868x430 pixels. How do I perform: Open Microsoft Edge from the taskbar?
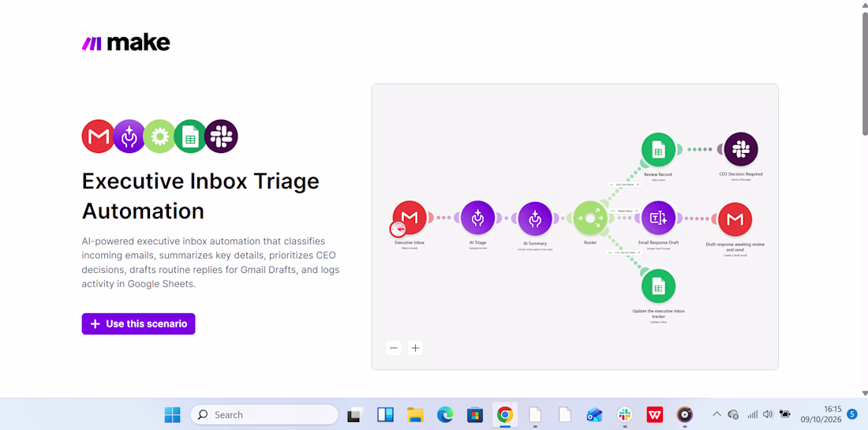(445, 414)
